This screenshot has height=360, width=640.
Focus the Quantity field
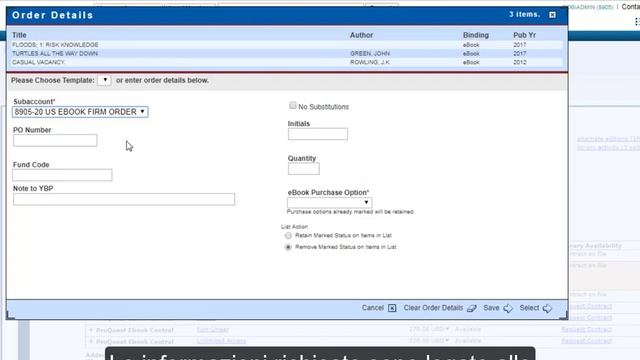[304, 169]
